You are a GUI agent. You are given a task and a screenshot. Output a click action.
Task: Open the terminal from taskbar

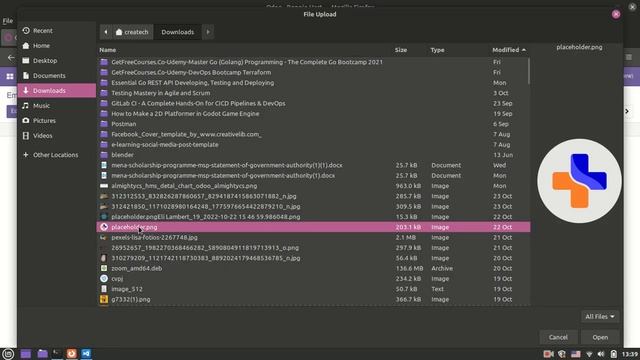coord(57,354)
